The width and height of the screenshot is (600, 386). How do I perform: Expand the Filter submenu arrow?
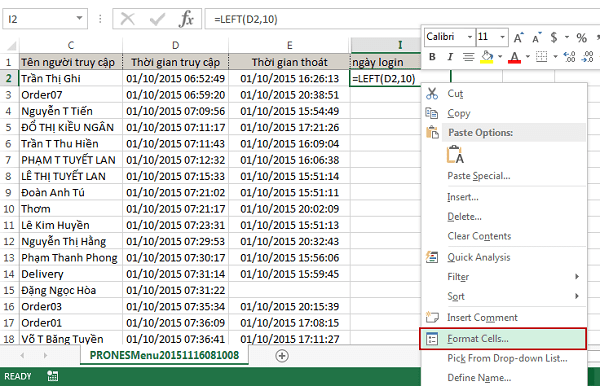click(x=577, y=276)
